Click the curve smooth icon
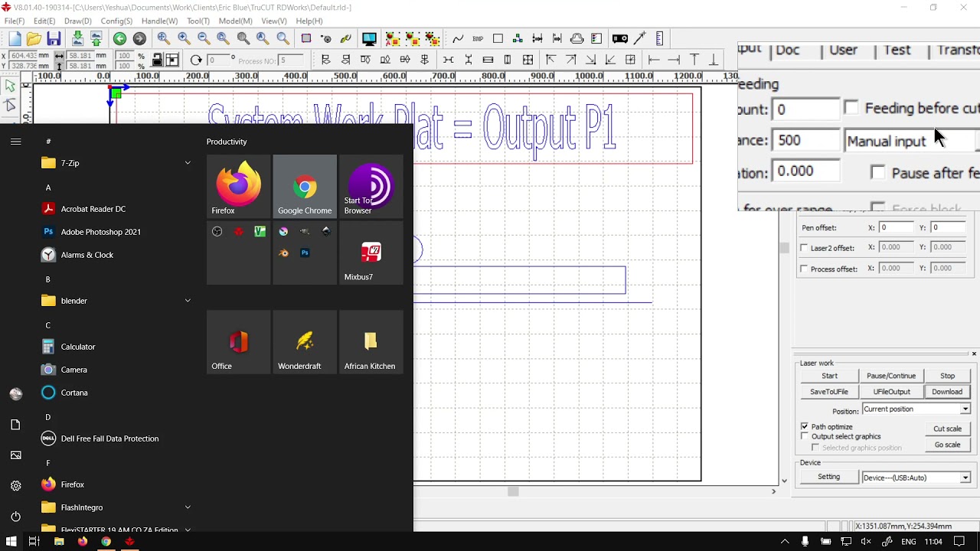Viewport: 980px width, 551px height. (x=458, y=39)
